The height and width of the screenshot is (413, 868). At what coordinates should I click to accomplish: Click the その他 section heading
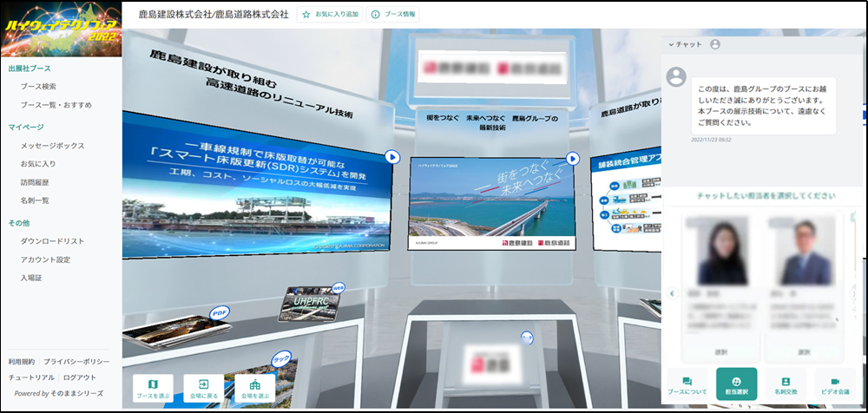(19, 223)
